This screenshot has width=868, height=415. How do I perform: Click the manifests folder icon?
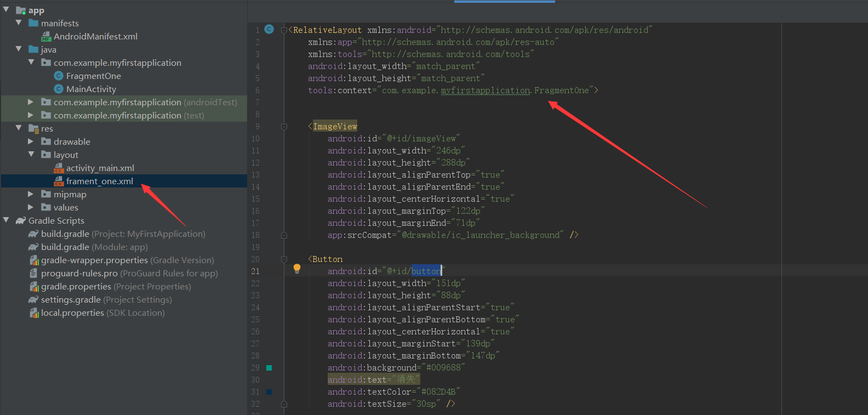point(33,23)
